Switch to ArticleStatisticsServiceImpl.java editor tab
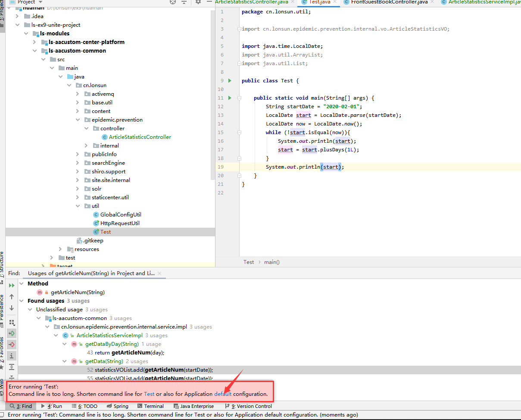Image resolution: width=521 pixels, height=420 pixels. [480, 2]
